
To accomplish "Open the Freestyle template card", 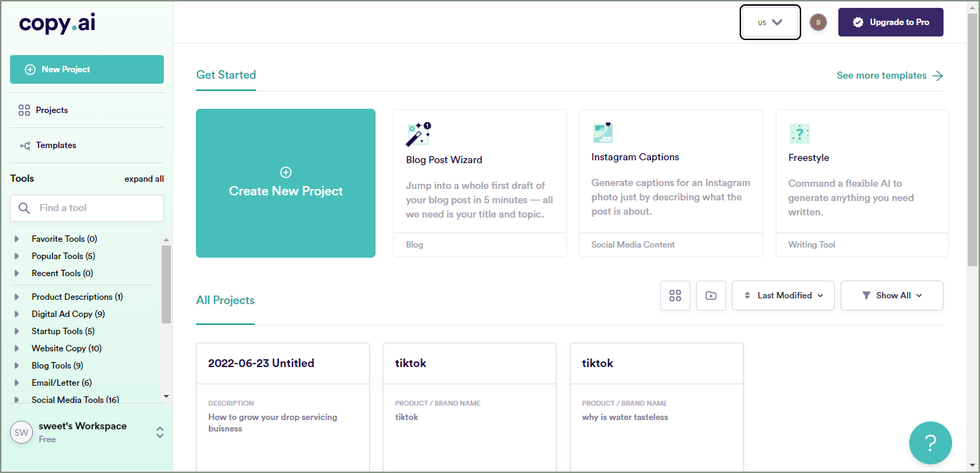I will (x=862, y=183).
